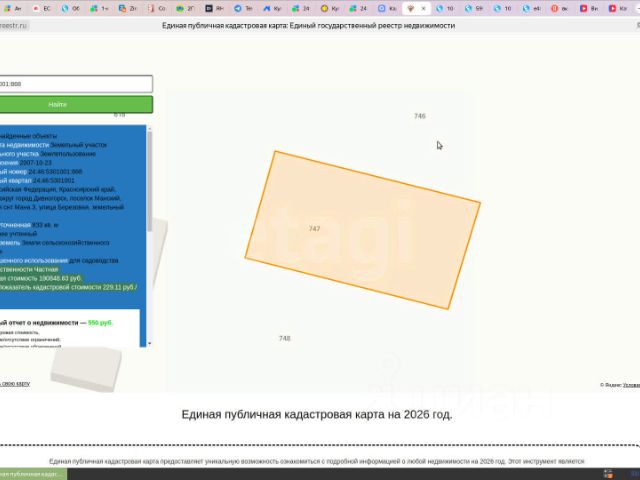Click the heading Единая публичная кадастровая карта на 2026 год
The image size is (640, 480).
(317, 414)
